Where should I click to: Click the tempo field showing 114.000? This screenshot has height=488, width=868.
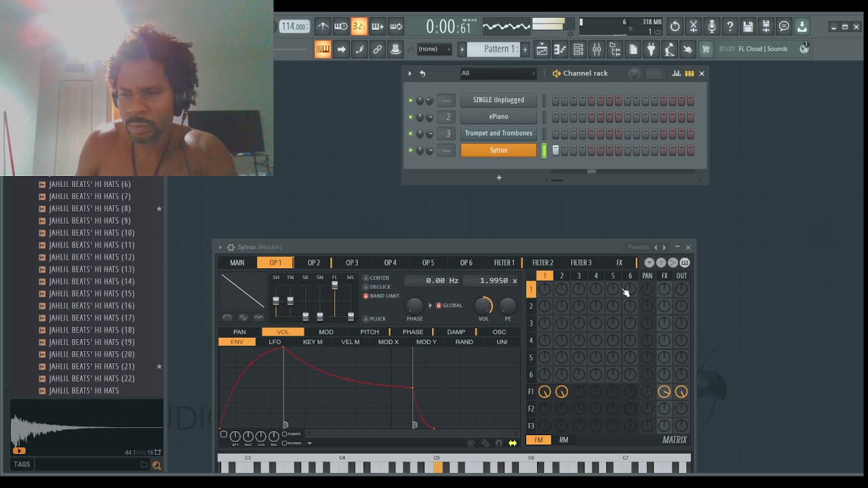click(x=294, y=26)
